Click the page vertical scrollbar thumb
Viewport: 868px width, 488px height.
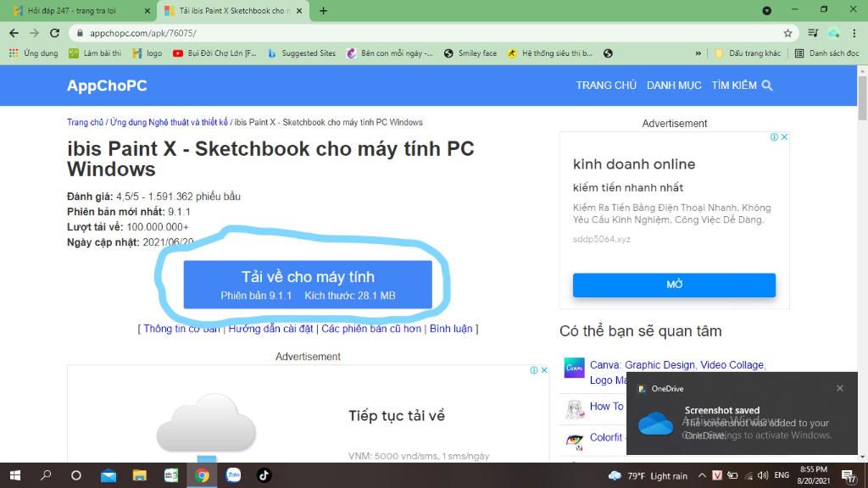click(x=862, y=98)
